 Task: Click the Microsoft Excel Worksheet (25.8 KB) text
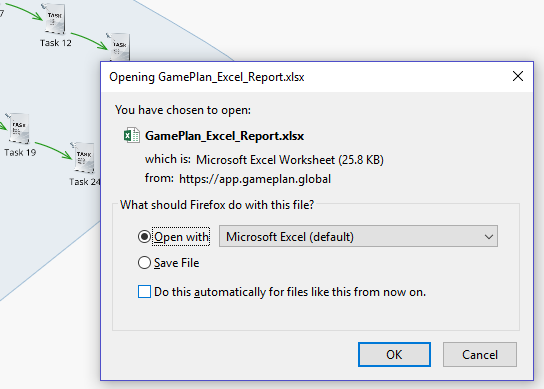tap(290, 160)
